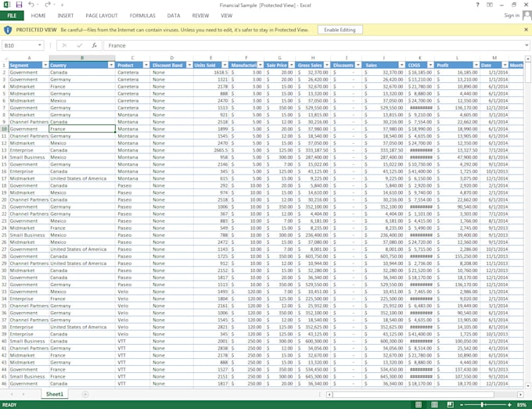The width and height of the screenshot is (532, 409).
Task: Open the Units Sold filter dropdown
Action: [225, 65]
